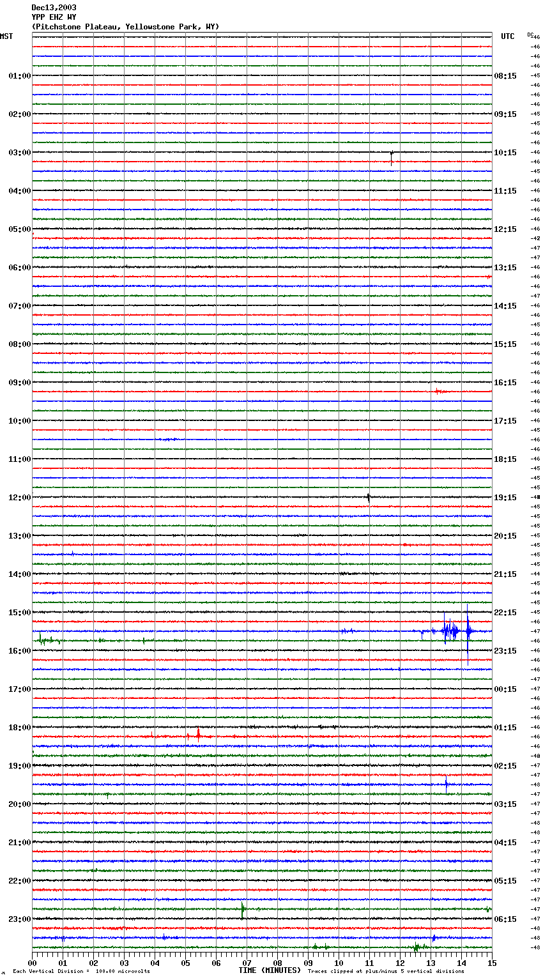Click the TIME (MINUTES) axis title
Viewport: 543px width, 980px height.
pos(270,970)
